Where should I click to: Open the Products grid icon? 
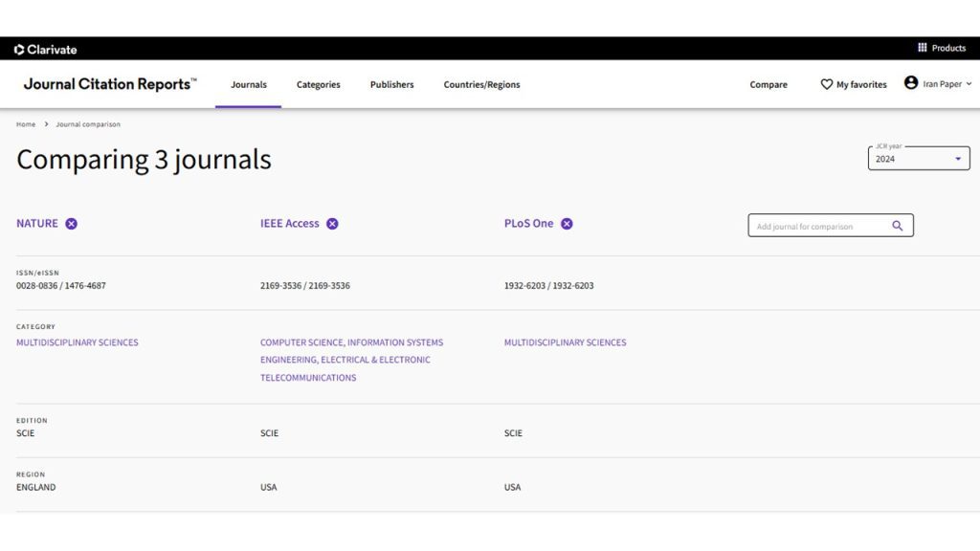[x=922, y=48]
